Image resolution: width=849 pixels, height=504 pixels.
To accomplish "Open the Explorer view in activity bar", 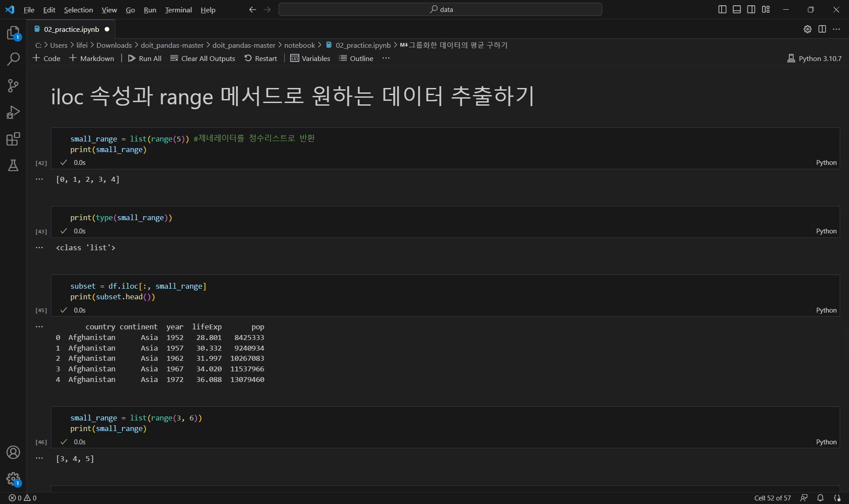I will pos(13,33).
